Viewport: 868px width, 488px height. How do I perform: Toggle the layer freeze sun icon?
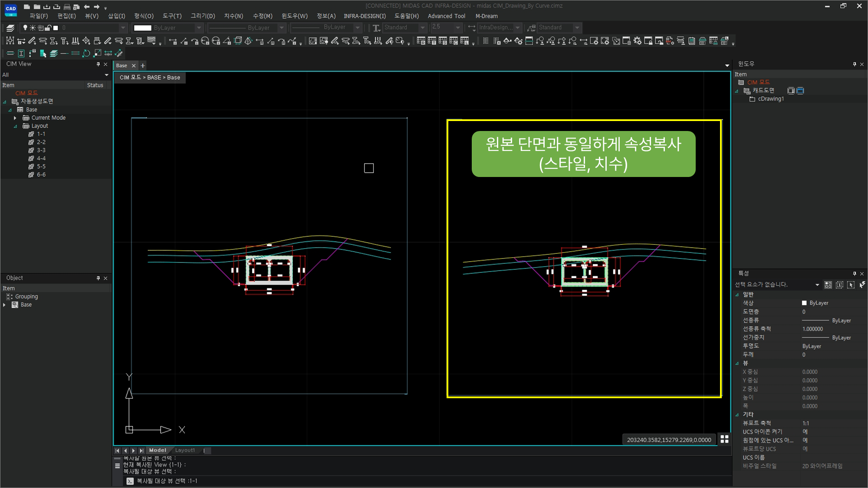click(x=33, y=28)
